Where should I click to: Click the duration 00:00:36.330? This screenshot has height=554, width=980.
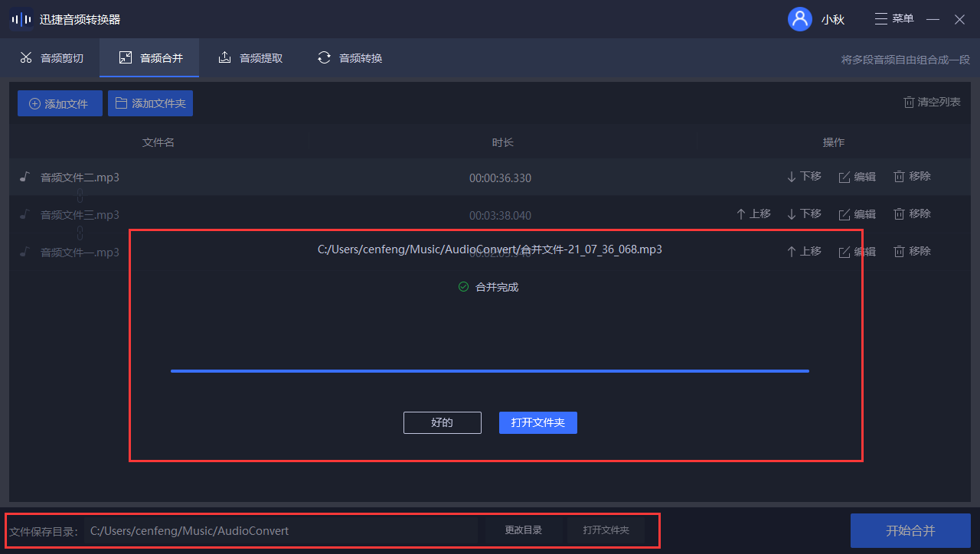click(500, 178)
